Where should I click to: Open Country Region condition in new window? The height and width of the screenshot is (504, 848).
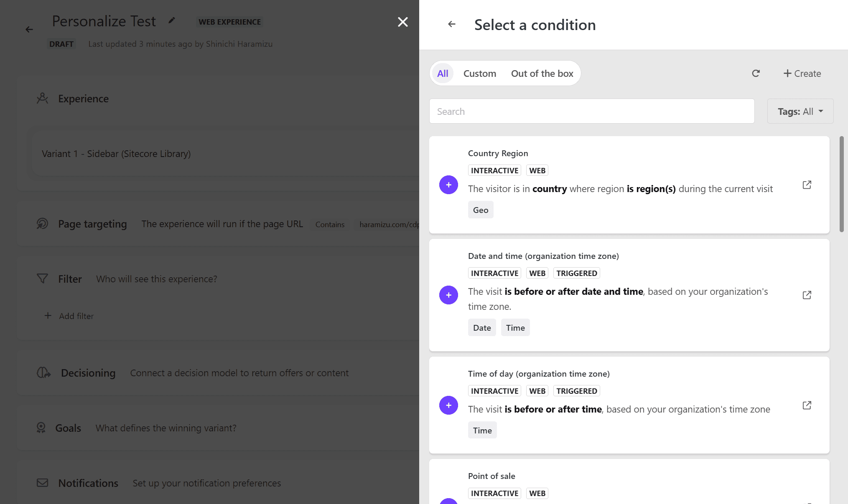tap(807, 185)
